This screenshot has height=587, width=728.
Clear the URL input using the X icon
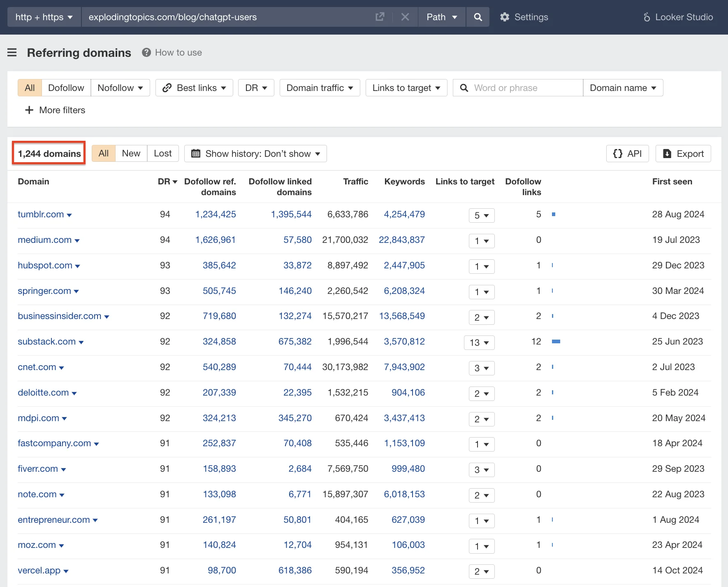pos(405,17)
